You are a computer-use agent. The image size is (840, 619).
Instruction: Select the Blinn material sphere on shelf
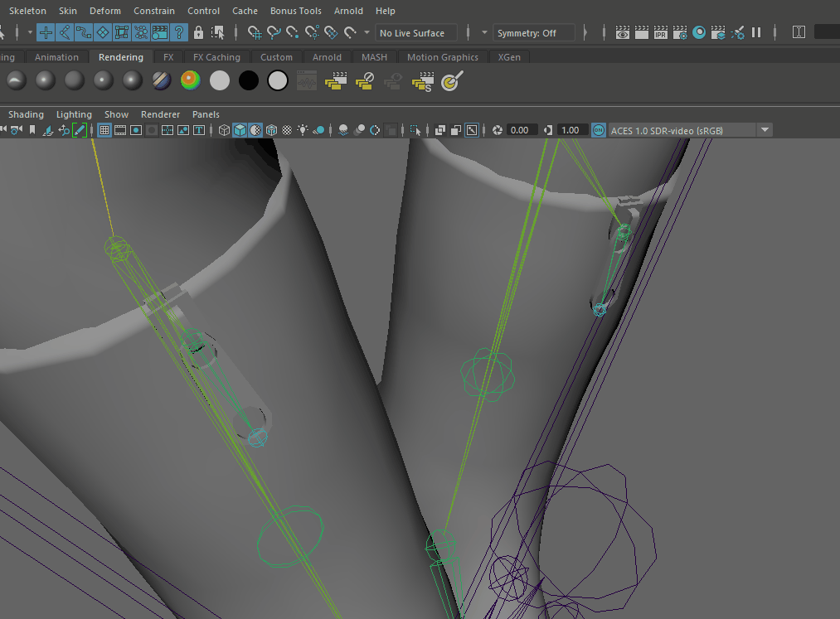(45, 80)
